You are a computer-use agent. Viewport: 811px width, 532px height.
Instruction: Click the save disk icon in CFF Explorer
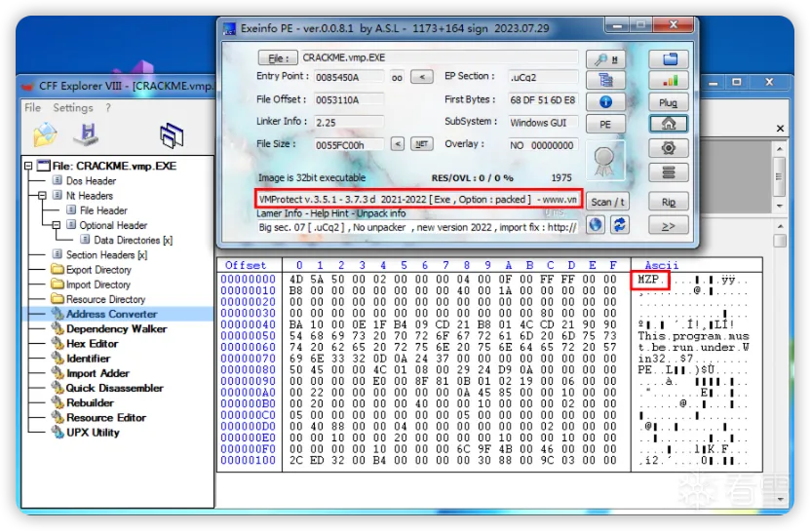click(87, 133)
